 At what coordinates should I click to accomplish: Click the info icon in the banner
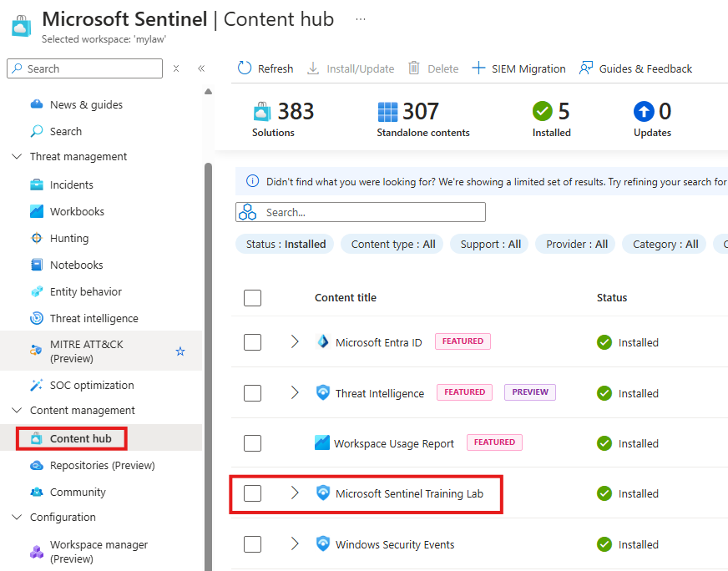(252, 181)
